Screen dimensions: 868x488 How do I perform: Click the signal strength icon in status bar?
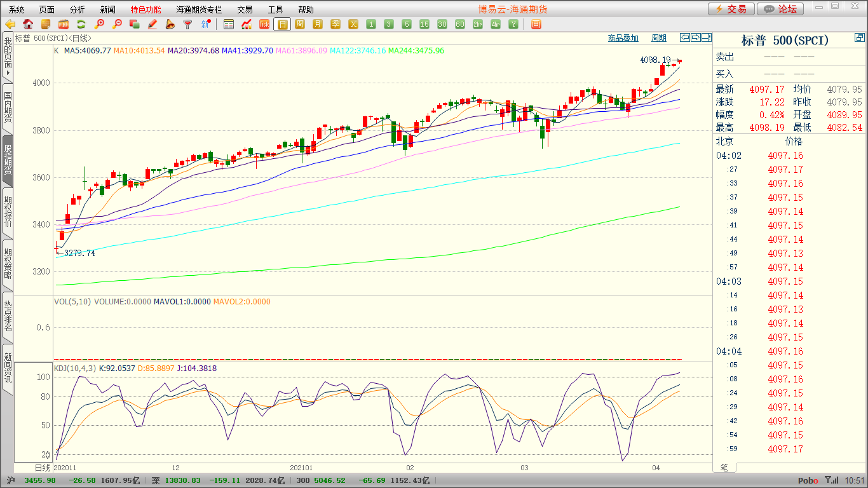coord(831,481)
